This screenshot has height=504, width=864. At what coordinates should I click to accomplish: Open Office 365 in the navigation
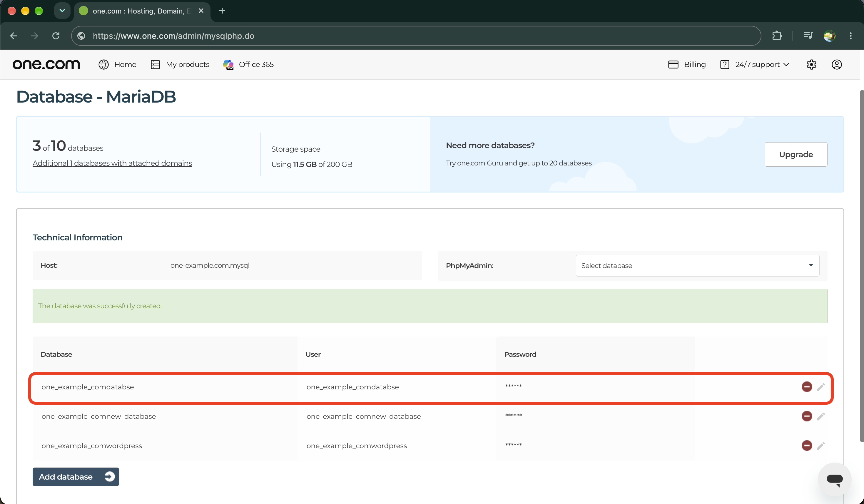point(248,64)
